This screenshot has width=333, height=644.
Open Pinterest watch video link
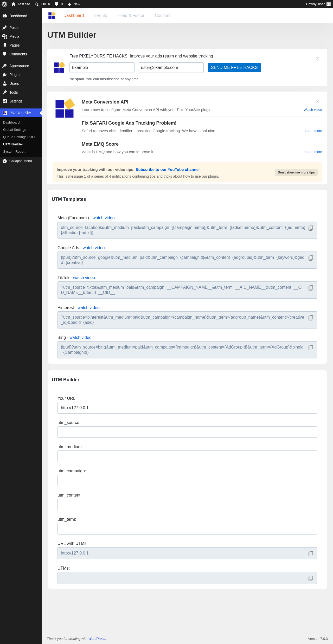(x=89, y=308)
